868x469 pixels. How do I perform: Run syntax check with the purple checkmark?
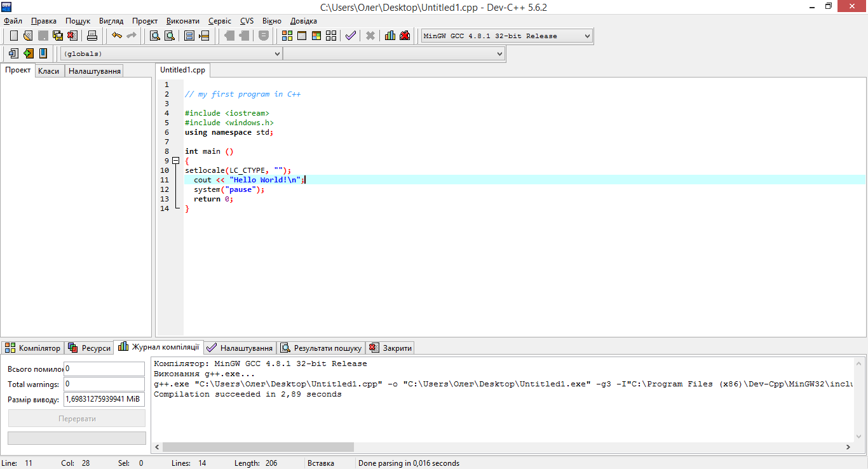[x=351, y=36]
